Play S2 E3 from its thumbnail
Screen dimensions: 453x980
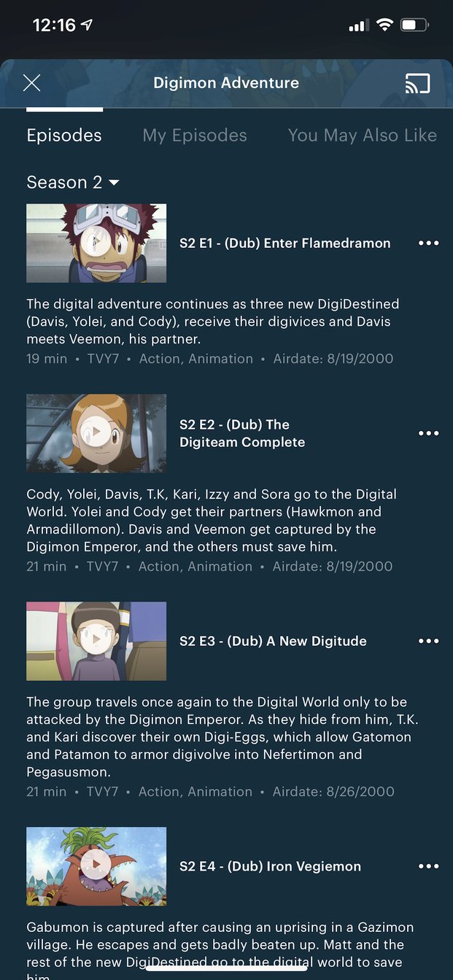pyautogui.click(x=96, y=642)
